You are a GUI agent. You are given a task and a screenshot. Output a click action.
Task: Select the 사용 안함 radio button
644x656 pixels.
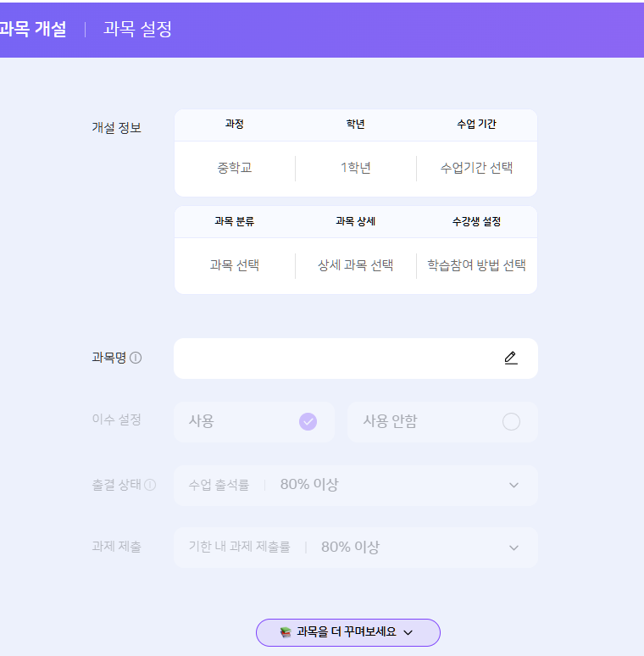point(511,421)
